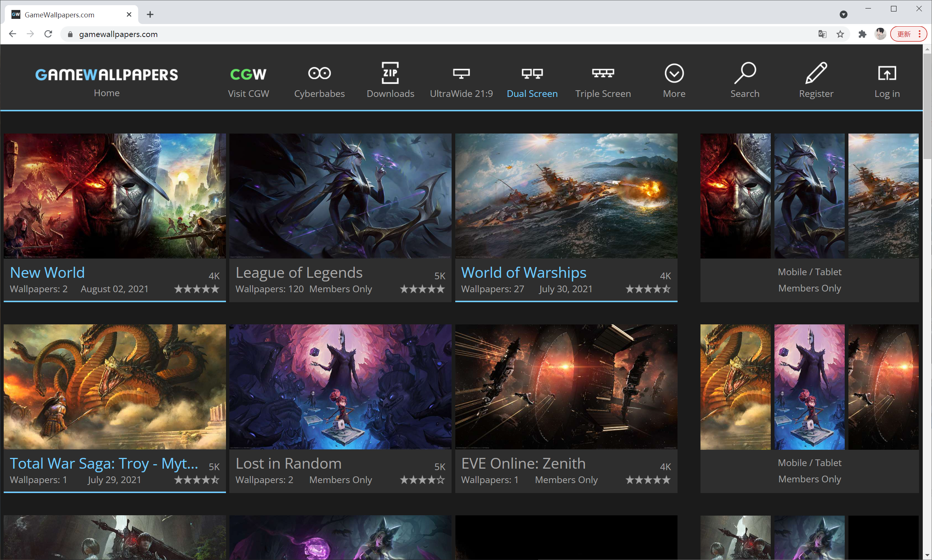Click the "July 30, 2021" date

[x=565, y=289]
